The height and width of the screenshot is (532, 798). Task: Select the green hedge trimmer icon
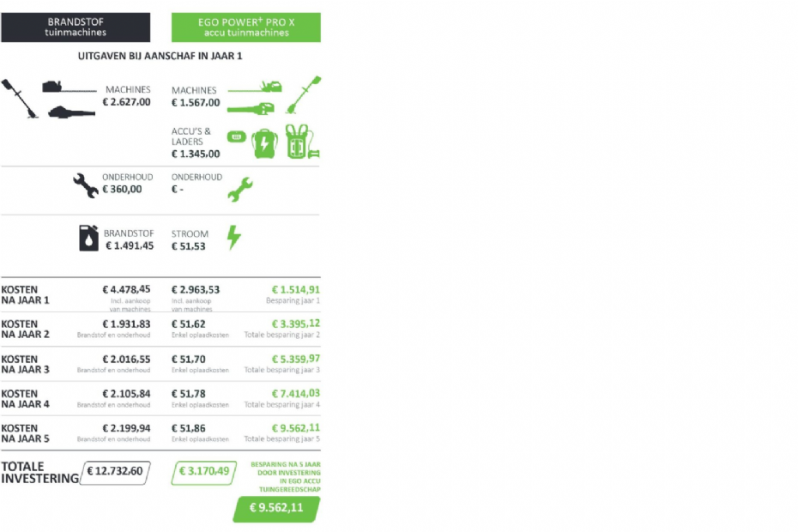(256, 86)
